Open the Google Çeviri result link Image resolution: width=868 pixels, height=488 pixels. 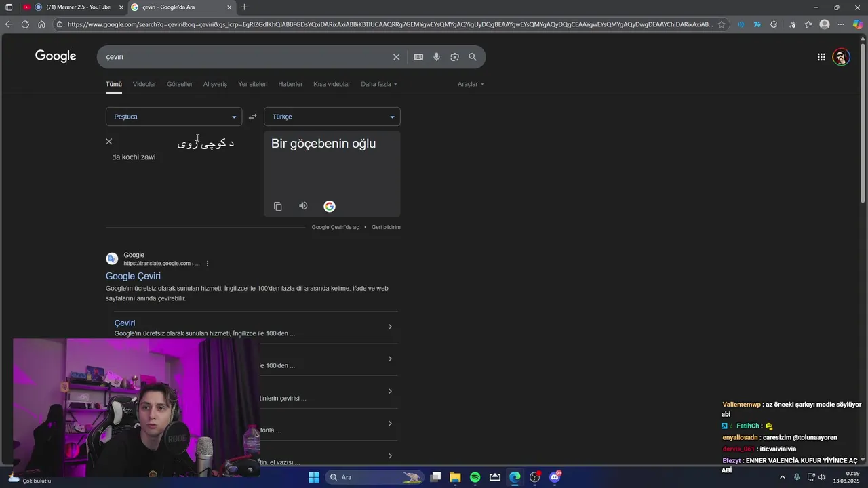click(133, 276)
